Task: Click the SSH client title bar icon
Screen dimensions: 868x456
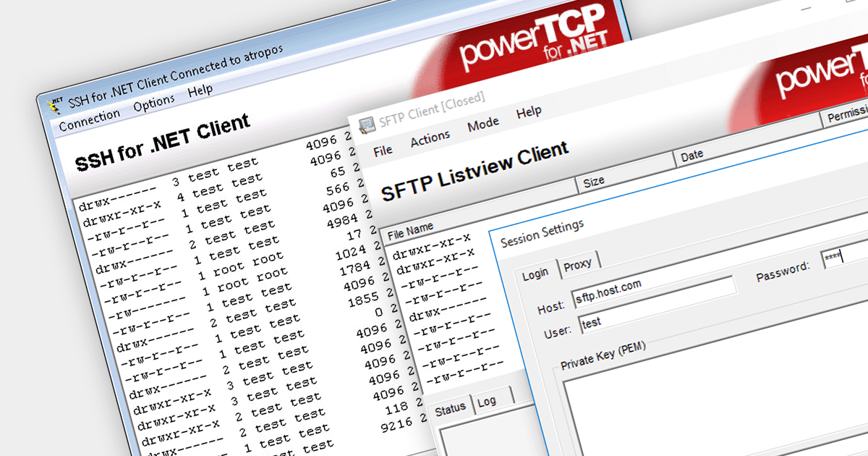Action: (54, 106)
